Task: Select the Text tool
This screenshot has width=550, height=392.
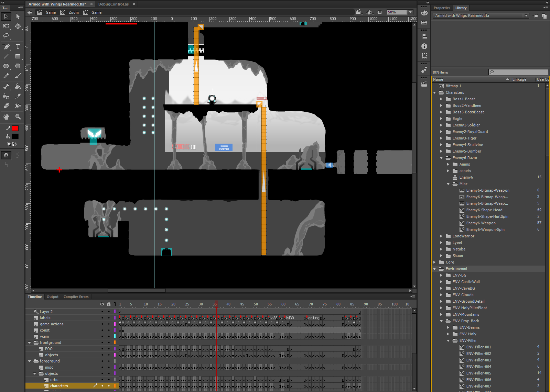Action: [x=18, y=47]
